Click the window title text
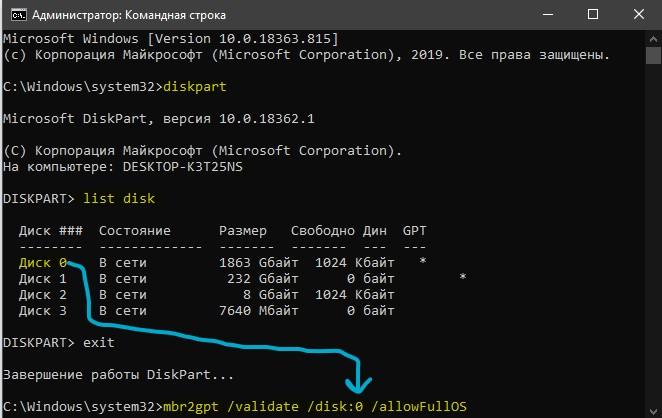662x418 pixels. [x=129, y=15]
